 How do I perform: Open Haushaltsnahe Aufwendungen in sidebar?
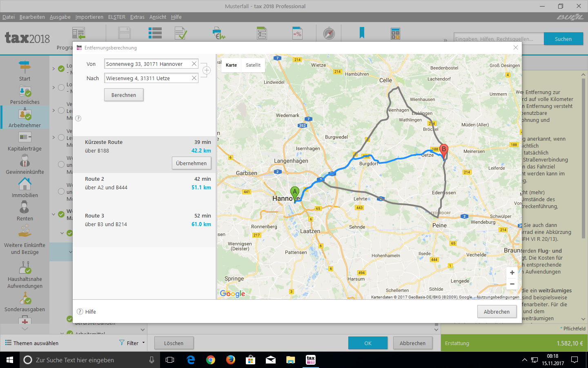pyautogui.click(x=24, y=275)
